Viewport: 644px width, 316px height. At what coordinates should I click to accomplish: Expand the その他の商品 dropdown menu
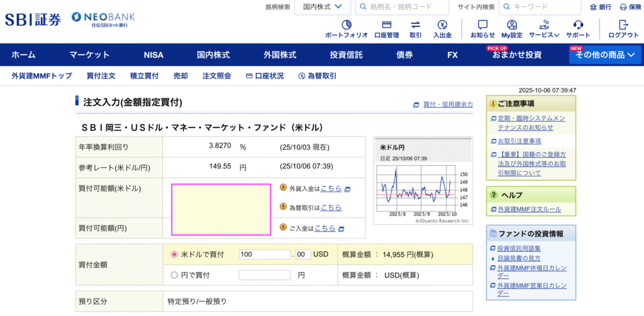605,55
